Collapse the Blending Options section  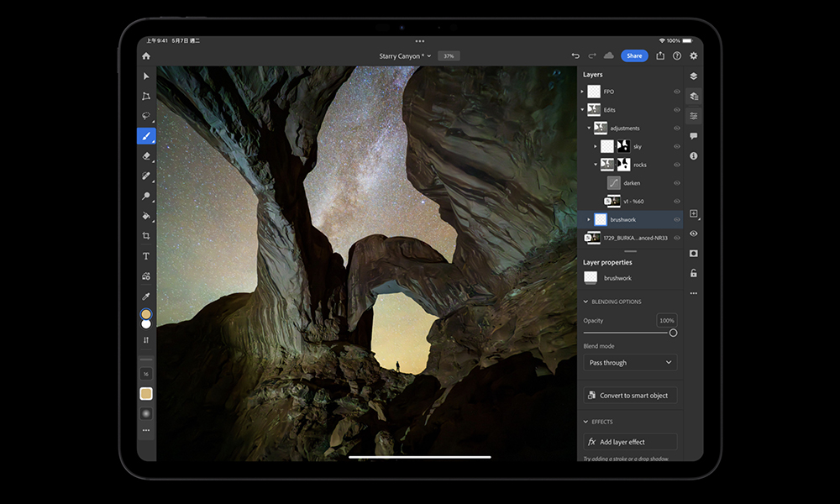tap(585, 302)
